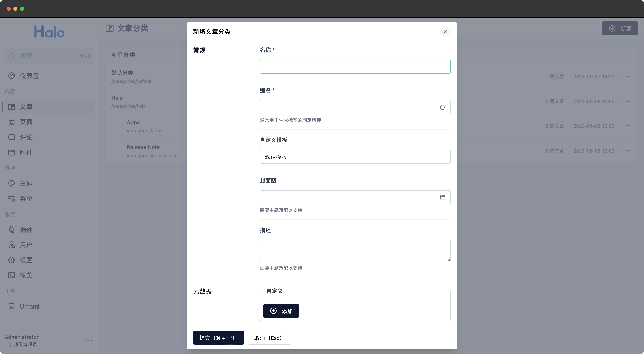Click the search magnifier icon in sidebar
644x354 pixels.
coord(12,56)
